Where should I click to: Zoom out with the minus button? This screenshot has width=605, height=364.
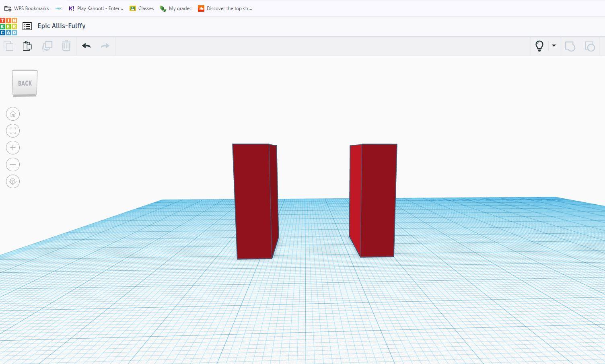[13, 165]
